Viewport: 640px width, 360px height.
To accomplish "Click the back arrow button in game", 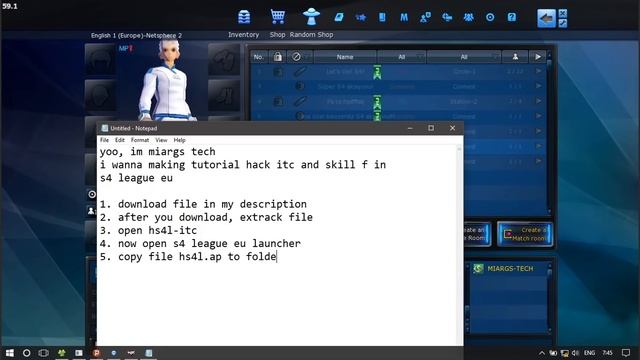I will pos(546,18).
